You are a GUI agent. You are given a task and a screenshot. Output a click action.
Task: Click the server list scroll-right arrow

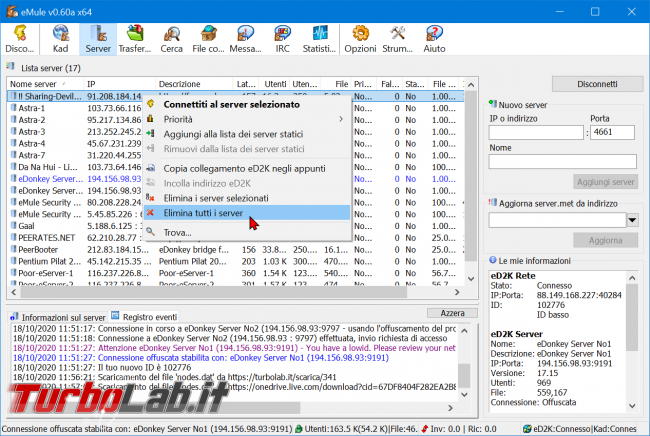(457, 292)
